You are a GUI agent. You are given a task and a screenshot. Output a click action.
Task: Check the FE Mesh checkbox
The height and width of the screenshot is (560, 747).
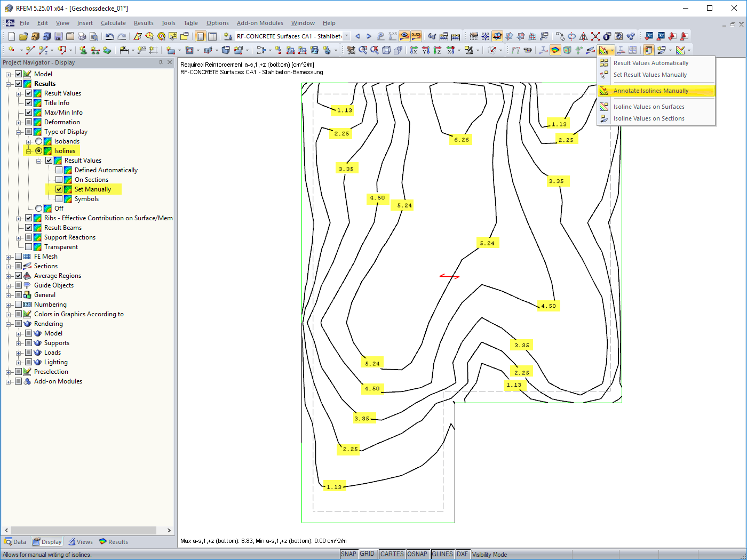(x=19, y=257)
